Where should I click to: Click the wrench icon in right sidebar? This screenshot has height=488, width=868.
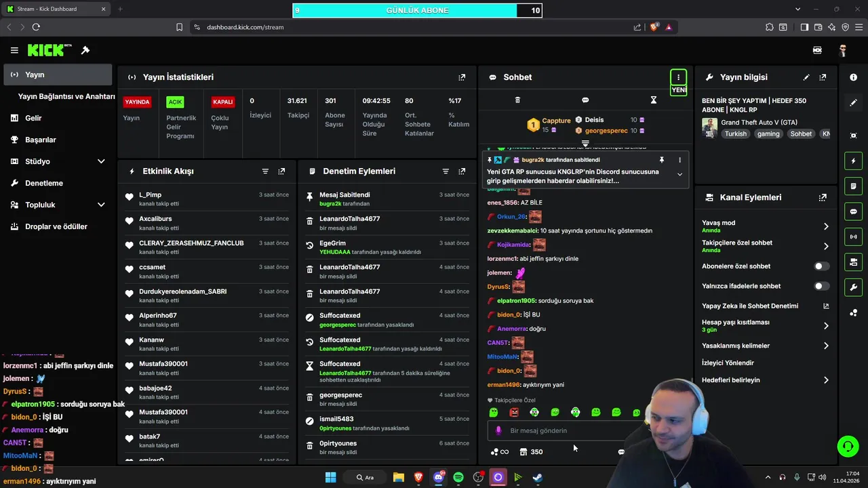click(x=853, y=287)
